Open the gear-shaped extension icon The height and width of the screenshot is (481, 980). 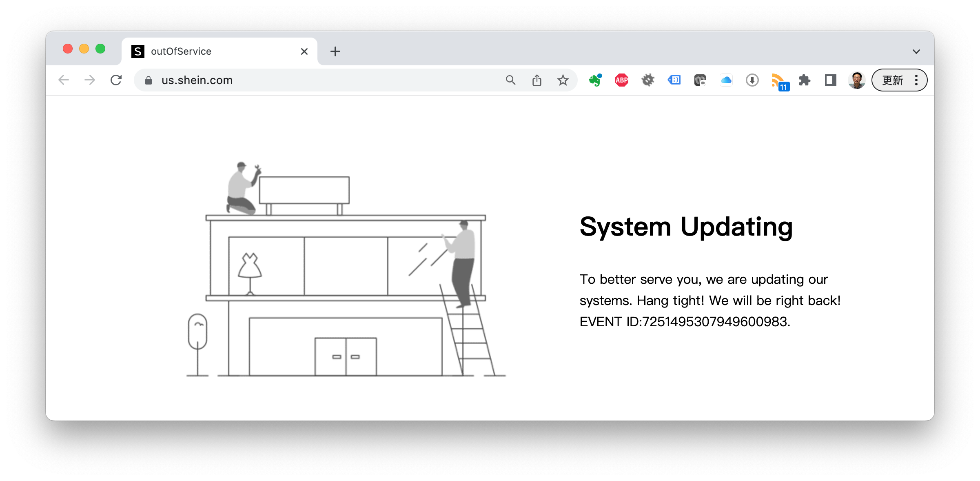(648, 80)
